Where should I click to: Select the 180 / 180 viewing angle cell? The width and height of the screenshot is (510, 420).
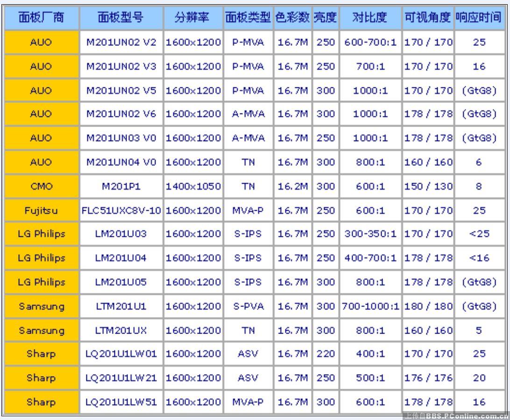coord(428,306)
